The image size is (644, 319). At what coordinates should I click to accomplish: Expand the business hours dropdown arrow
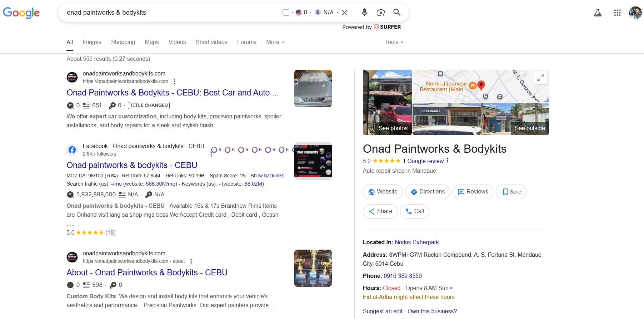[451, 288]
